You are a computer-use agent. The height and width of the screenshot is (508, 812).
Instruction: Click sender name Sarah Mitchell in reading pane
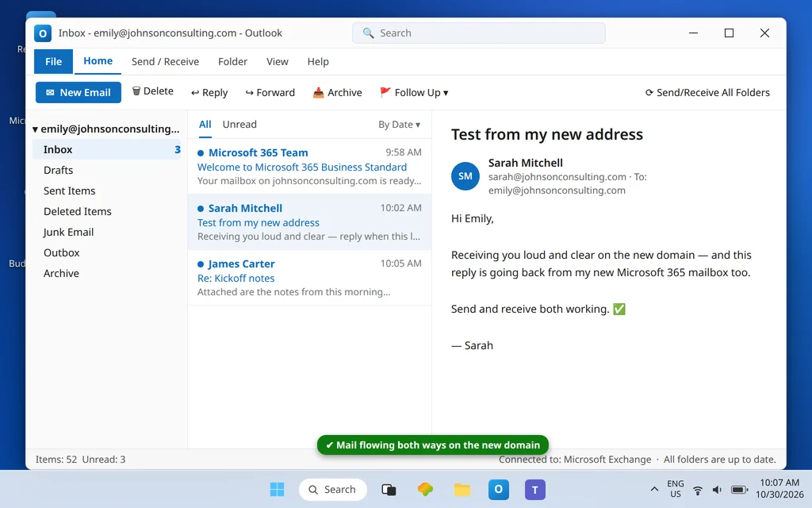click(525, 163)
